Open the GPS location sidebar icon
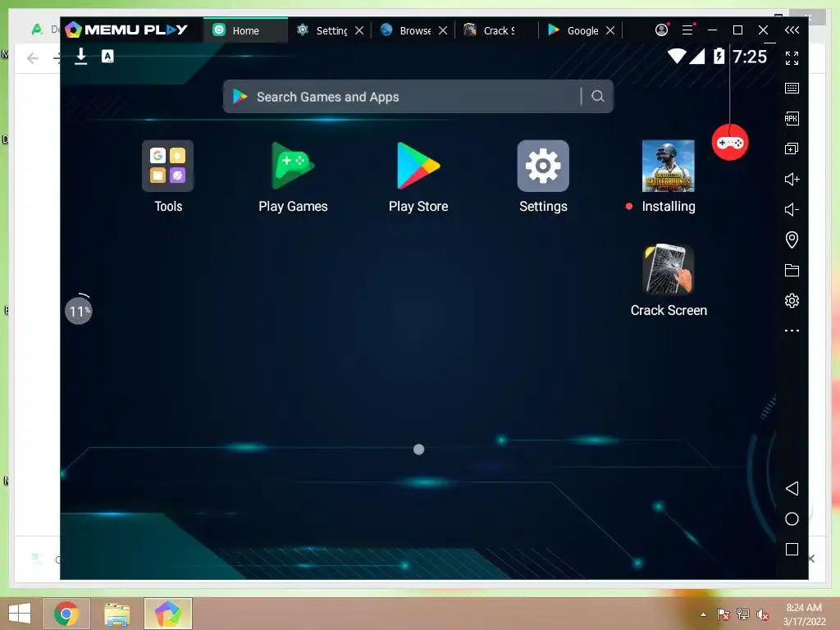840x630 pixels. (x=792, y=240)
